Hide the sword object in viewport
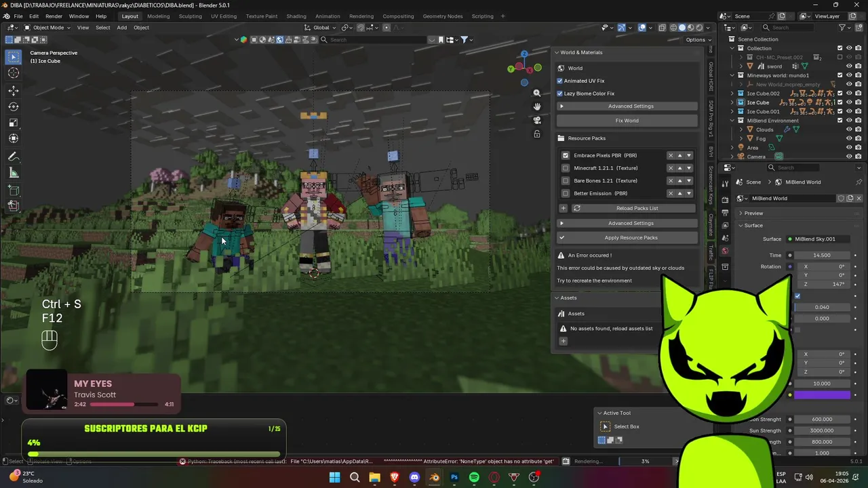This screenshot has height=488, width=868. click(849, 66)
